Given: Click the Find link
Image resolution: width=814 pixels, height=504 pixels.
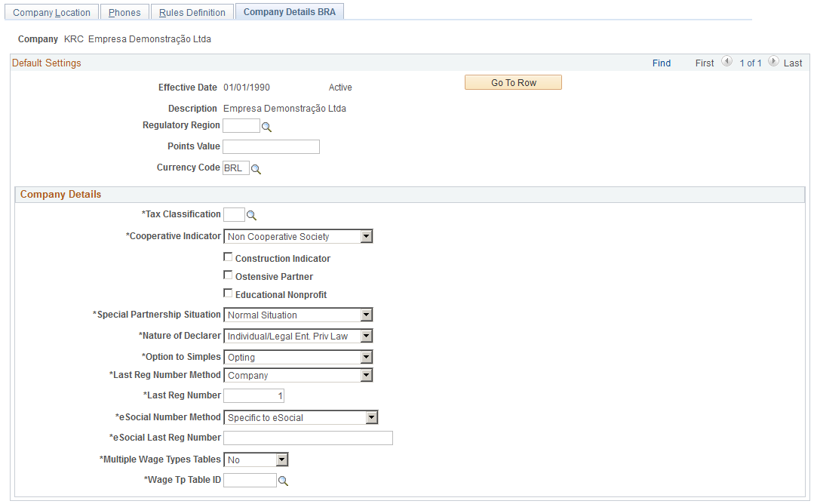Looking at the screenshot, I should [x=662, y=63].
